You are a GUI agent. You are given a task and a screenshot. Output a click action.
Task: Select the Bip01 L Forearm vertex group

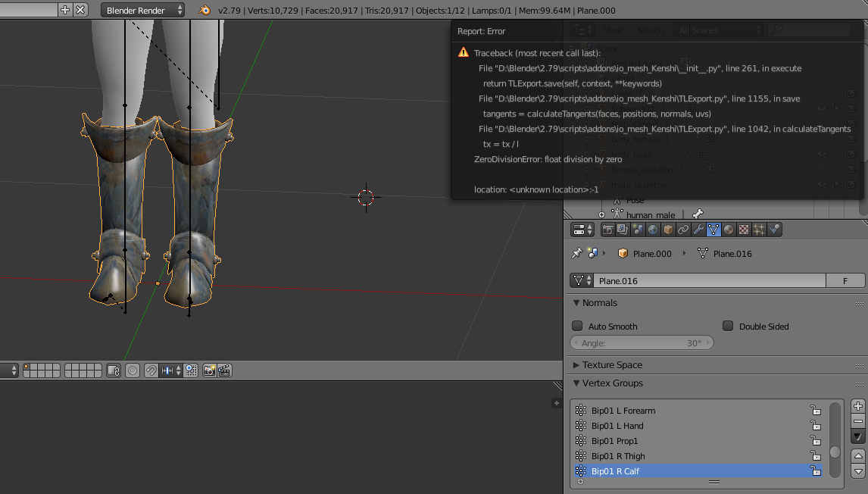[698, 411]
